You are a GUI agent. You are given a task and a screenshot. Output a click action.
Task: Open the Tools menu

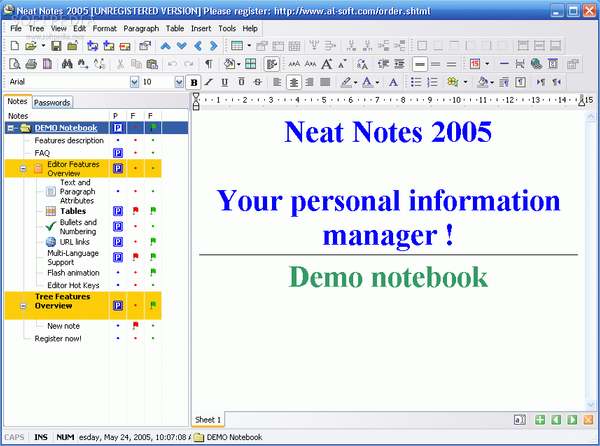[x=227, y=29]
